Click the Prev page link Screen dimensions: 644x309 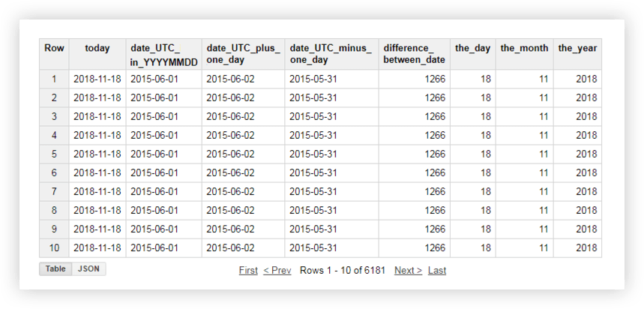[277, 270]
